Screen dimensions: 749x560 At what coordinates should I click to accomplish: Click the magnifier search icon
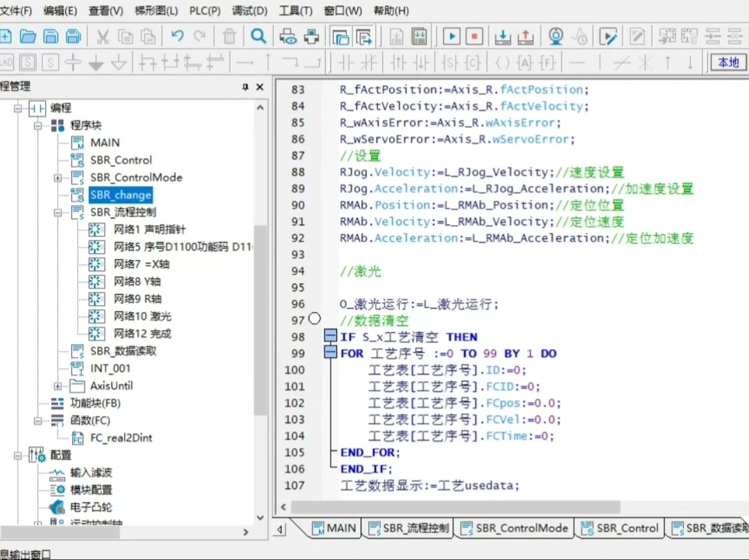[259, 36]
